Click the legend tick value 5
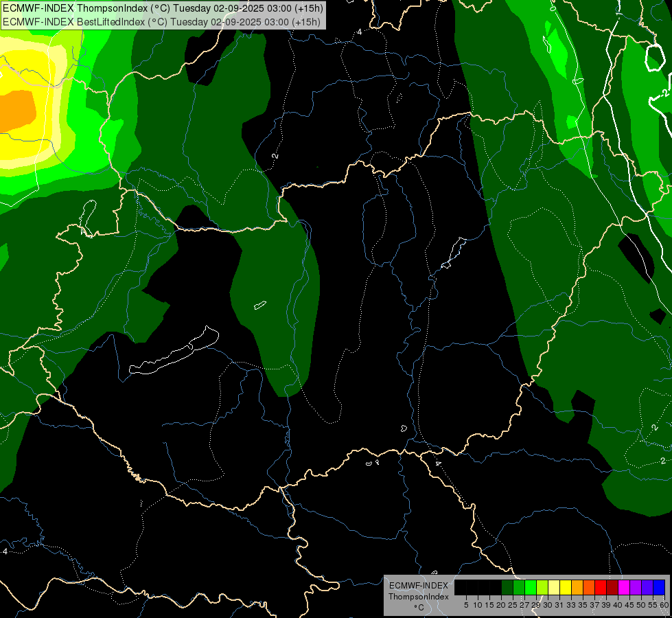The height and width of the screenshot is (618, 672). (x=466, y=605)
